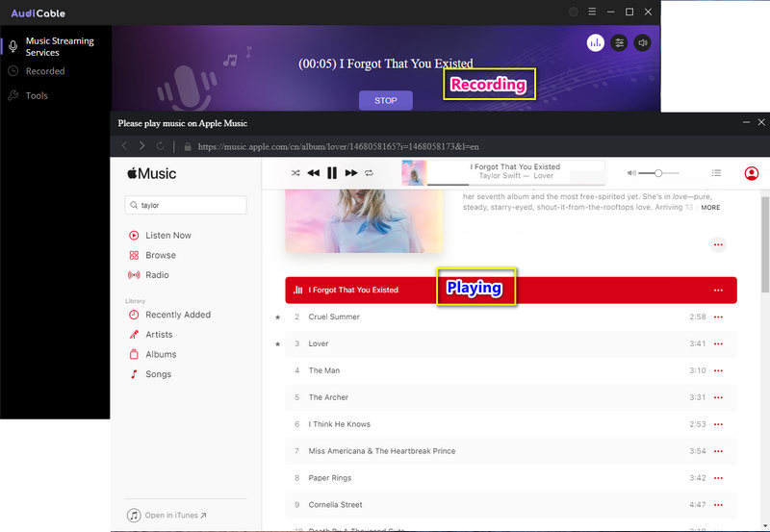Open the Apple Music account icon
Screen dimensions: 770x532
click(x=752, y=173)
